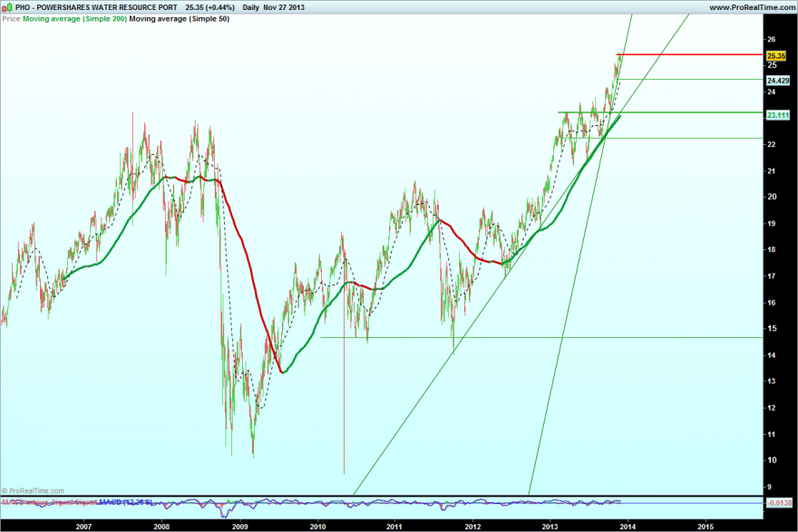The width and height of the screenshot is (798, 532).
Task: Click the 25.35 (+0.44%) quote in header
Action: tap(209, 7)
